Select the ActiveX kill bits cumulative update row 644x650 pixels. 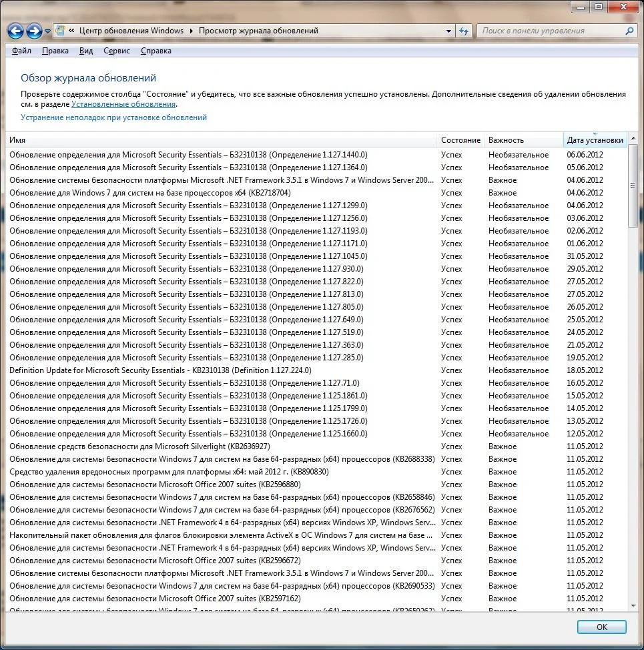pyautogui.click(x=316, y=535)
